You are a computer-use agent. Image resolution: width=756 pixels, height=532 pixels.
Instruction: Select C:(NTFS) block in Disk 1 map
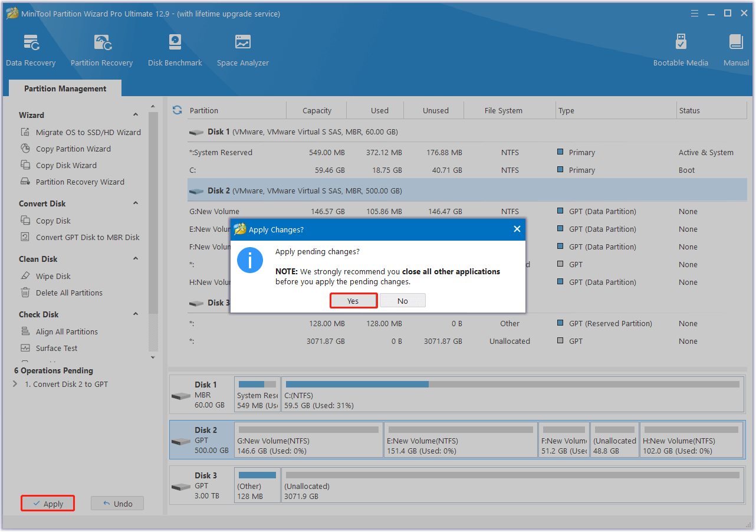click(512, 395)
